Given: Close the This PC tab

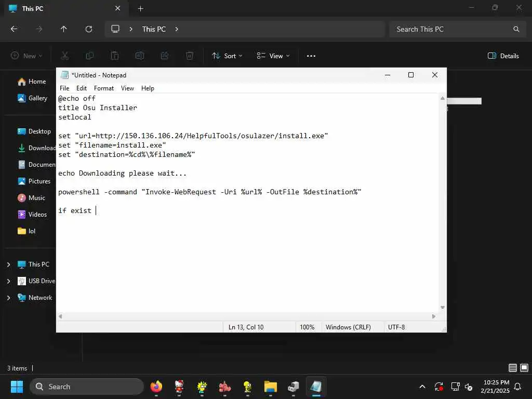Looking at the screenshot, I should [x=118, y=8].
